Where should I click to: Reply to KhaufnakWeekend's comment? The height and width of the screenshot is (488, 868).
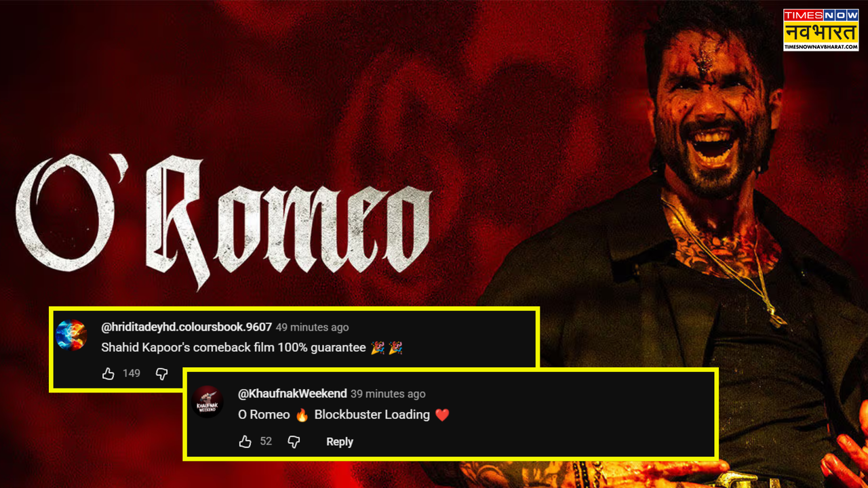click(340, 442)
